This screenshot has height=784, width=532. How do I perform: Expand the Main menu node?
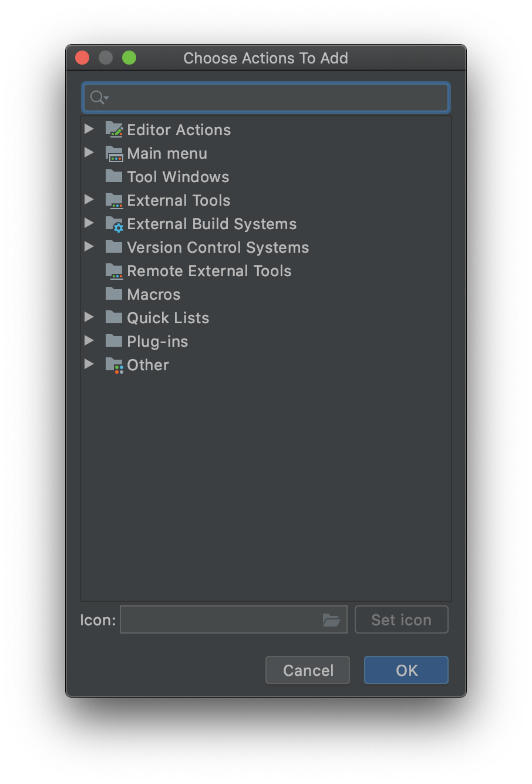click(89, 152)
